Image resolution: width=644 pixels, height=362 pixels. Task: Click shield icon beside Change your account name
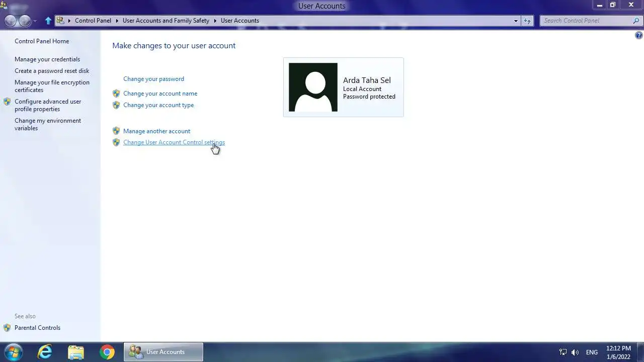click(116, 94)
